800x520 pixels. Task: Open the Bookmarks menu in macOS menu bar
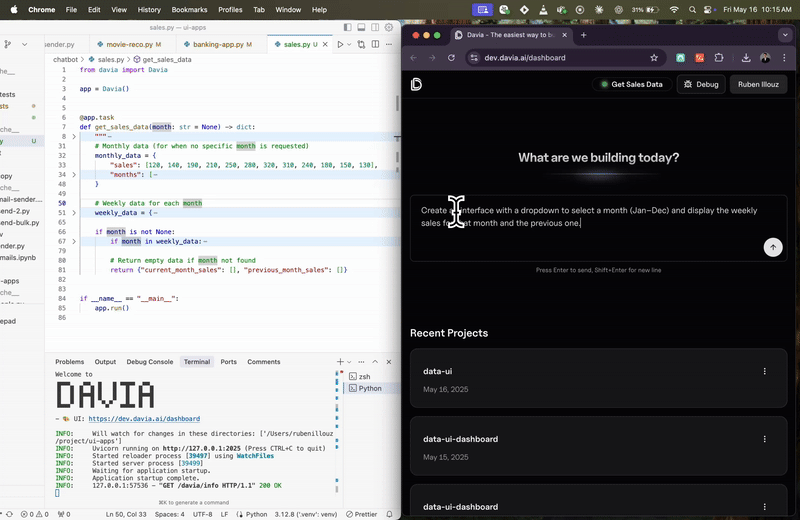click(189, 10)
